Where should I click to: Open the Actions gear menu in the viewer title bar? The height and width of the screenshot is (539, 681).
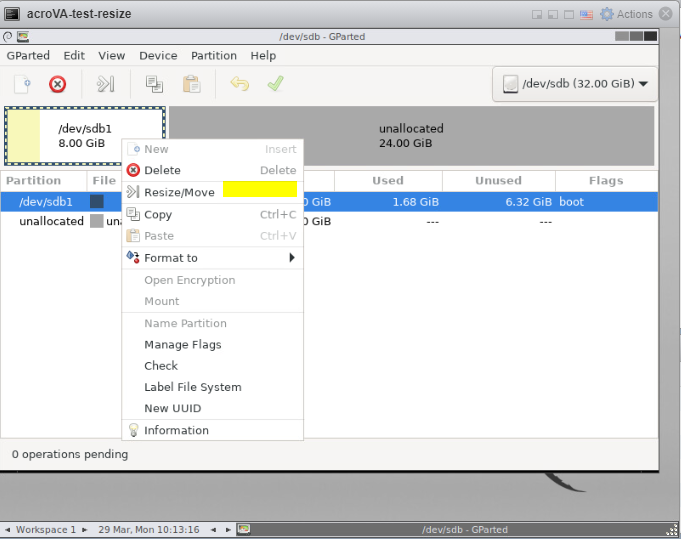pos(626,14)
